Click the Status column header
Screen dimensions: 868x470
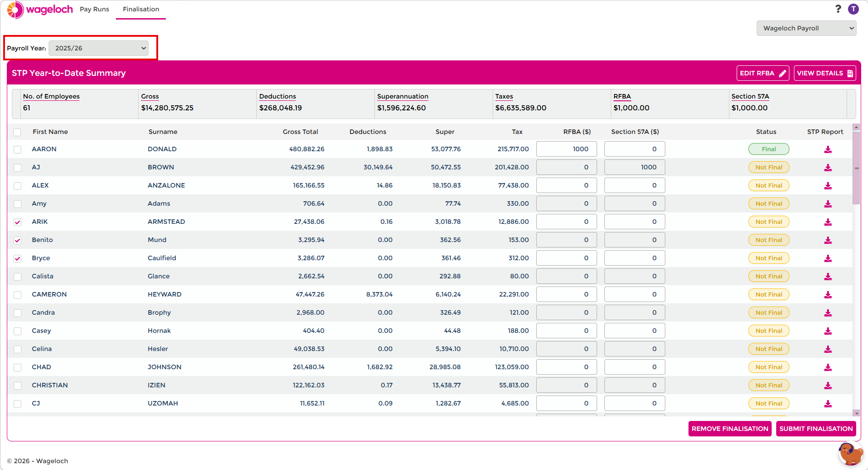coord(766,132)
